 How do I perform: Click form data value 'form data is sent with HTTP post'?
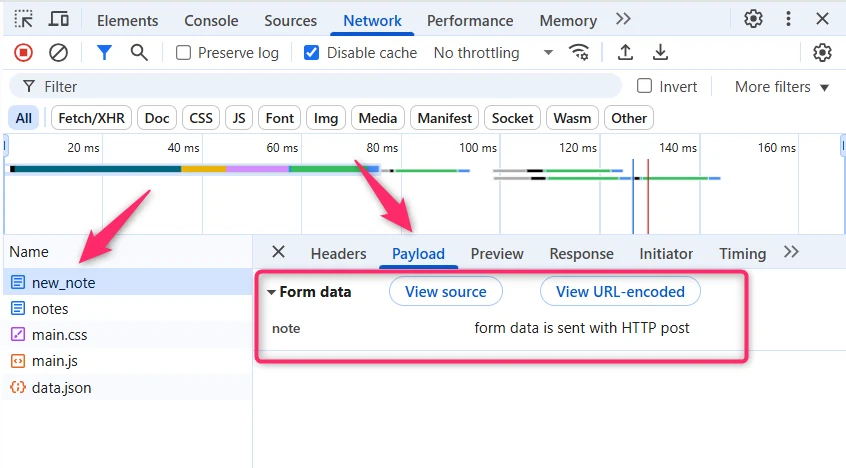pos(582,328)
